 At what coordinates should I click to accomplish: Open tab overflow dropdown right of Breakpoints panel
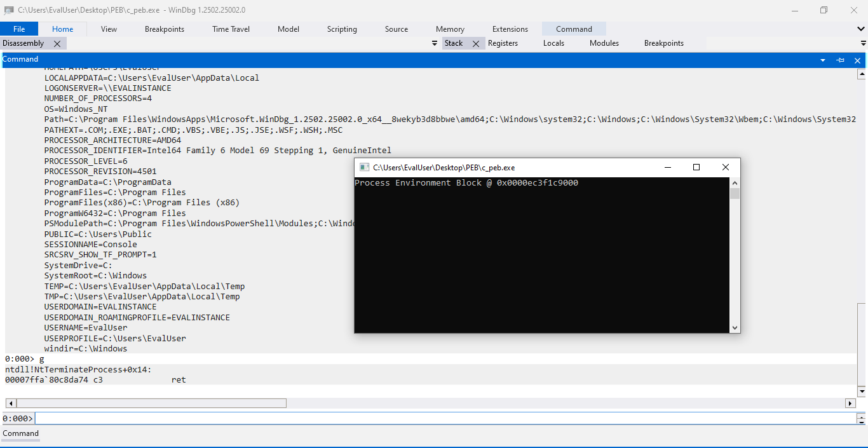tap(863, 44)
